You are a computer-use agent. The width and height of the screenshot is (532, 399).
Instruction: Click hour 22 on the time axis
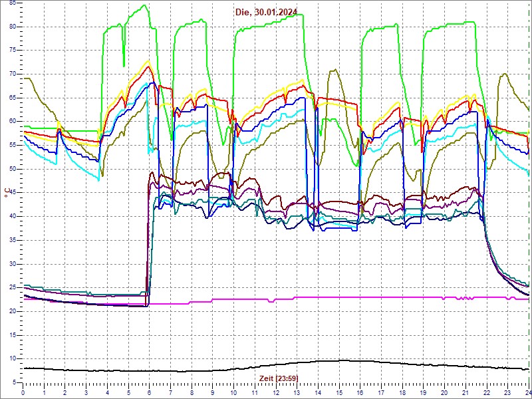tap(487, 392)
